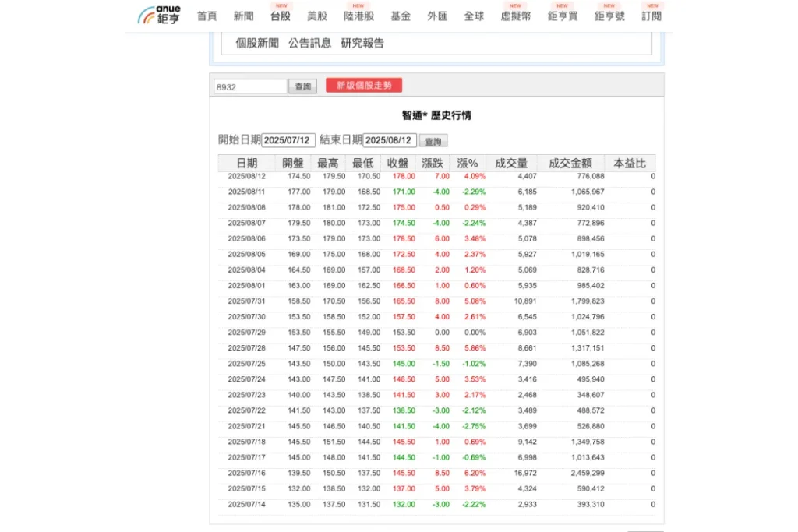
Task: Open the 鉅亨買 nav item
Action: 563,16
